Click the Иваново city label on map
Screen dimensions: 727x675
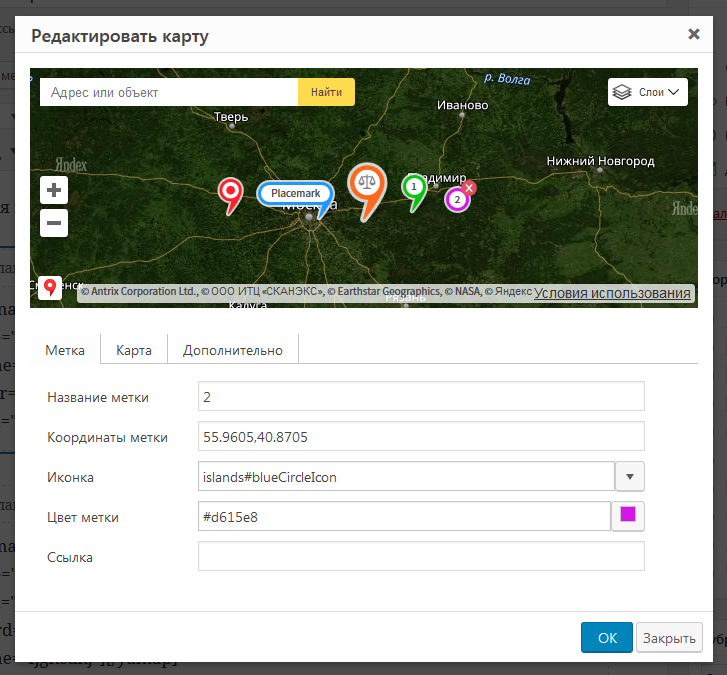pyautogui.click(x=463, y=105)
